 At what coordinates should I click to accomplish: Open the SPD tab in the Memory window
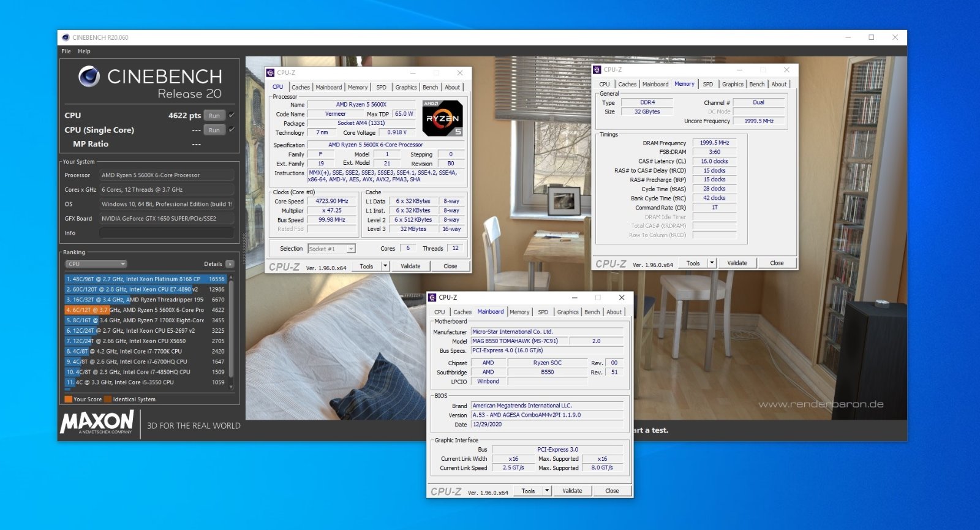tap(708, 85)
